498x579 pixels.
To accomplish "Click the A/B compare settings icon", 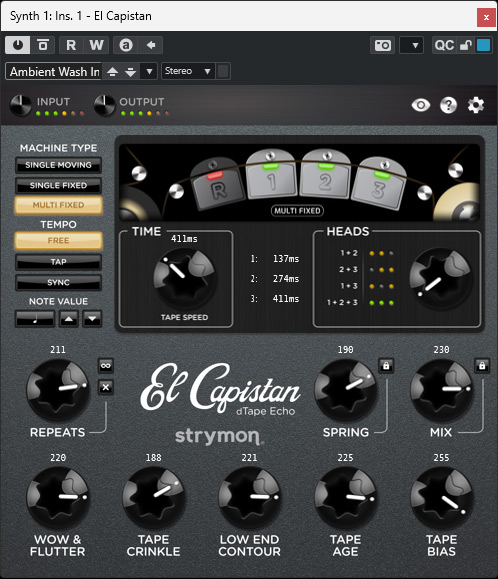I will click(126, 45).
